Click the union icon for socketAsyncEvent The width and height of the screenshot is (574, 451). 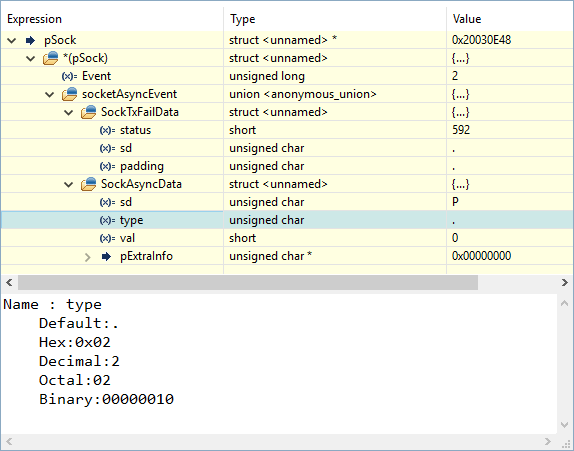click(x=70, y=94)
